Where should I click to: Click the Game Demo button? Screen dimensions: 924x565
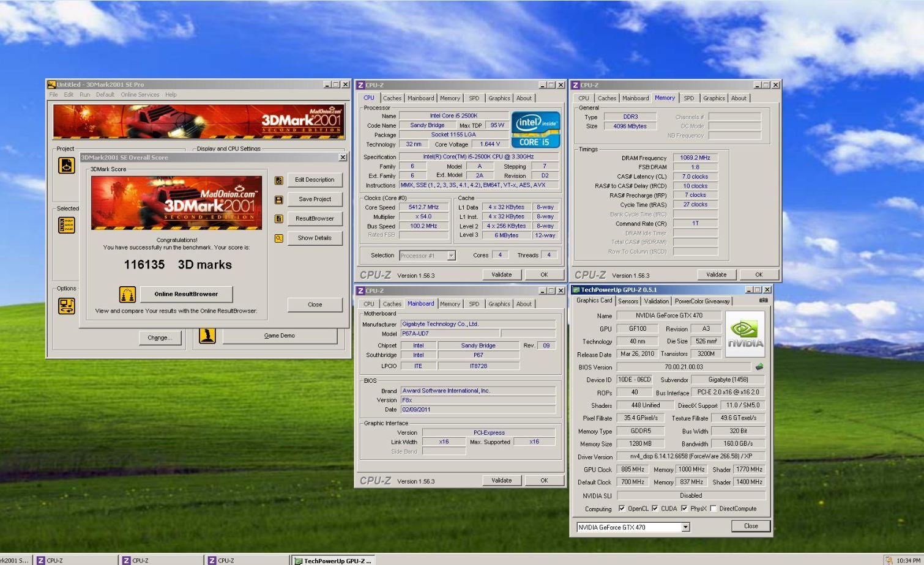point(280,336)
